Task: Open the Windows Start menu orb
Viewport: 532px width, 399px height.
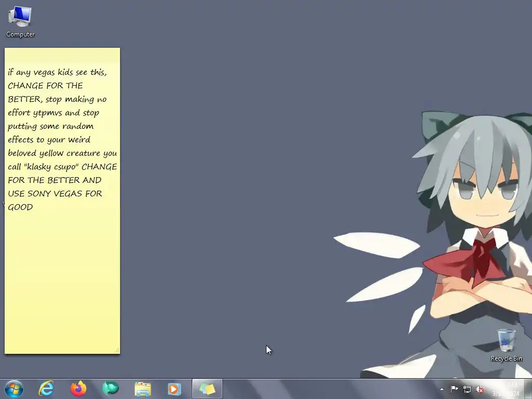Action: pos(14,389)
